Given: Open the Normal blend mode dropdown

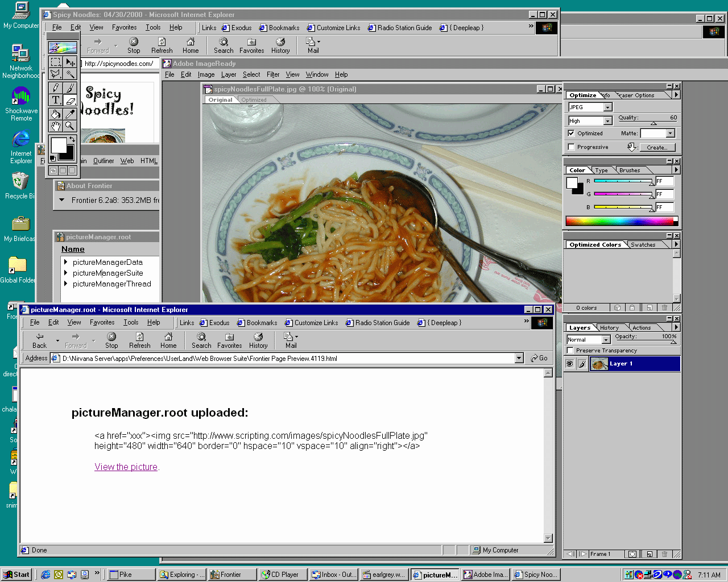Looking at the screenshot, I should pyautogui.click(x=606, y=340).
